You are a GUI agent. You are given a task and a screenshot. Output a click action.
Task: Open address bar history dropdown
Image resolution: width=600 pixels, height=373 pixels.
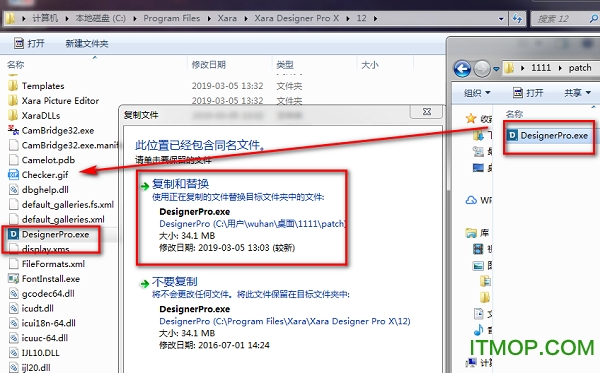[501, 18]
